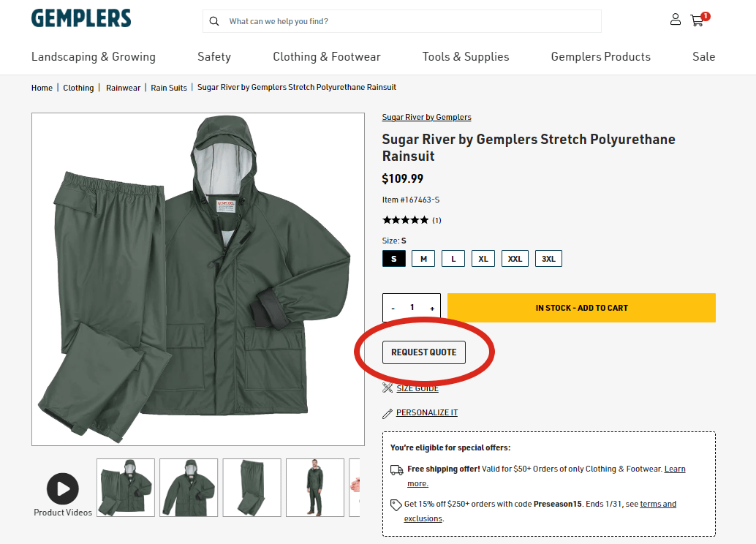The image size is (756, 544).
Task: Play the Product Videos
Action: tap(62, 488)
